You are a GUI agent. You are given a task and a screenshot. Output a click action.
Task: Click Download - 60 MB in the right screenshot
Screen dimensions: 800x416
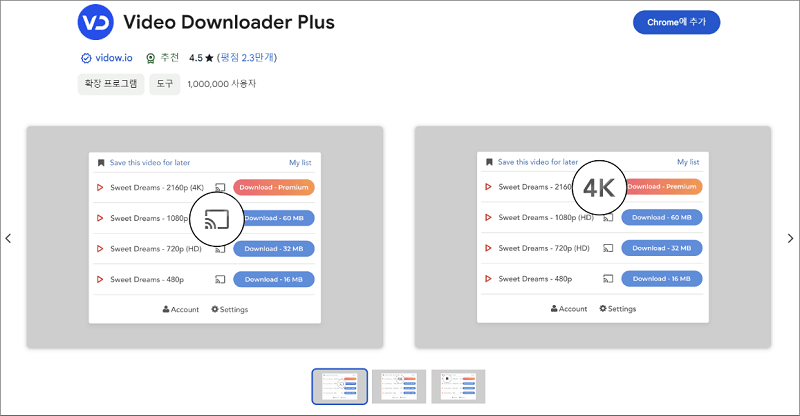click(662, 217)
